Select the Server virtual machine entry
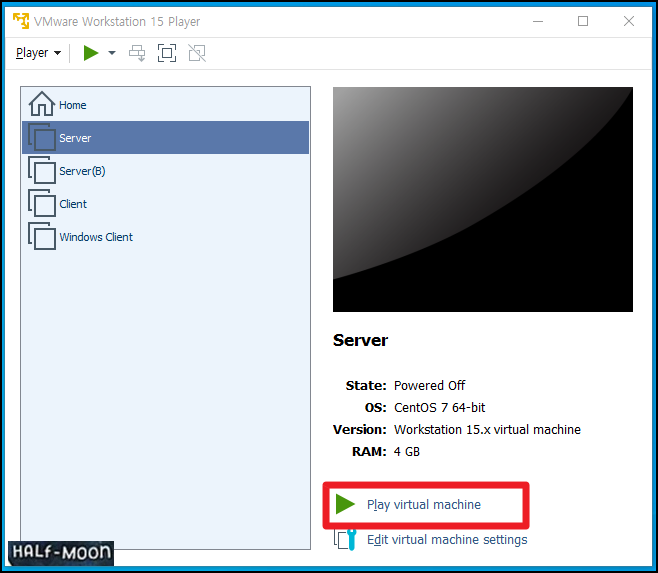Viewport: 658px width, 573px height. [166, 138]
